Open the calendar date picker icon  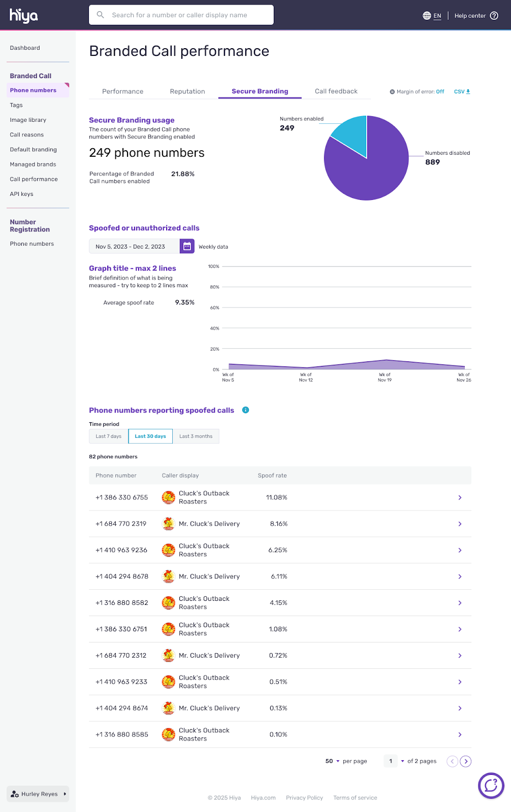pos(187,246)
